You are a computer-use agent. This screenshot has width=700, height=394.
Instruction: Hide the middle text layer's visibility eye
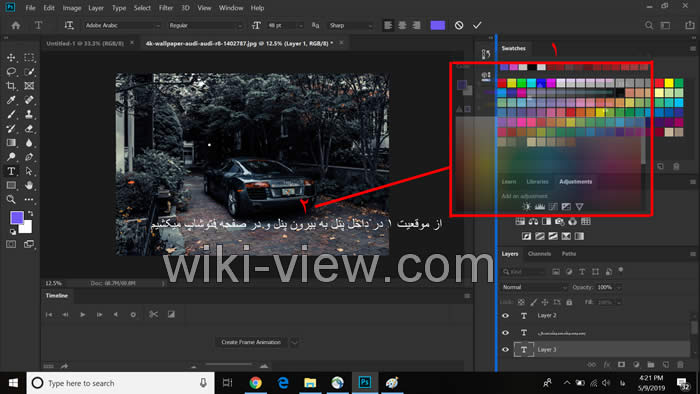tap(505, 332)
